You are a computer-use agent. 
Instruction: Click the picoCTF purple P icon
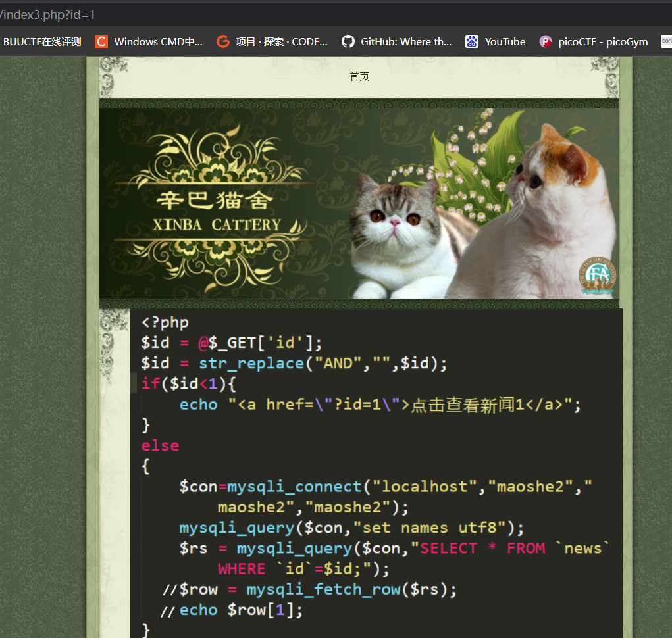point(545,41)
